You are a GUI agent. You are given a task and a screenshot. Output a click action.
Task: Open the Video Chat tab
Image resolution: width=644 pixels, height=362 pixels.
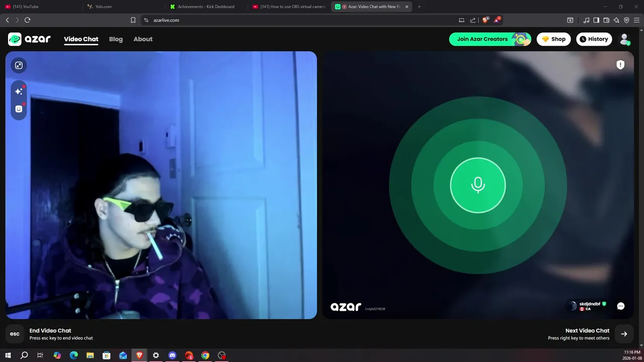(81, 39)
